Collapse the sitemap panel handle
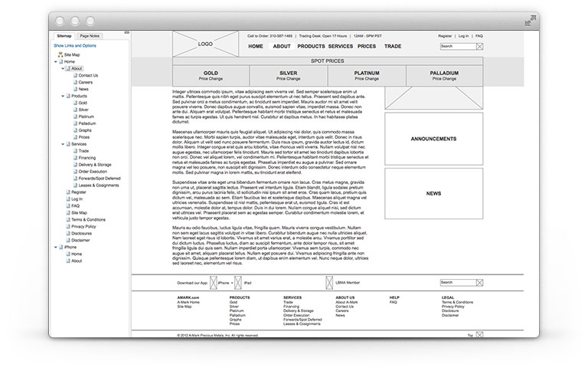 (127, 33)
